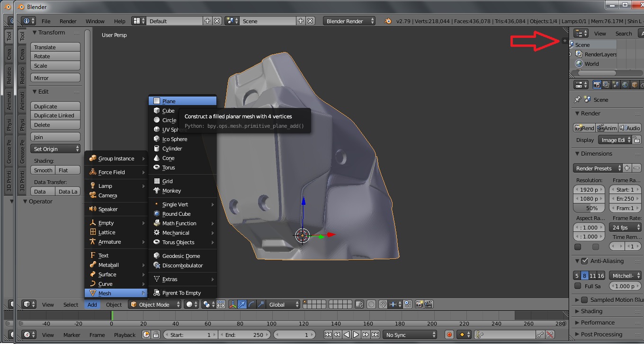
Task: Click the translate manipulator arrow icon
Action: [x=242, y=305]
